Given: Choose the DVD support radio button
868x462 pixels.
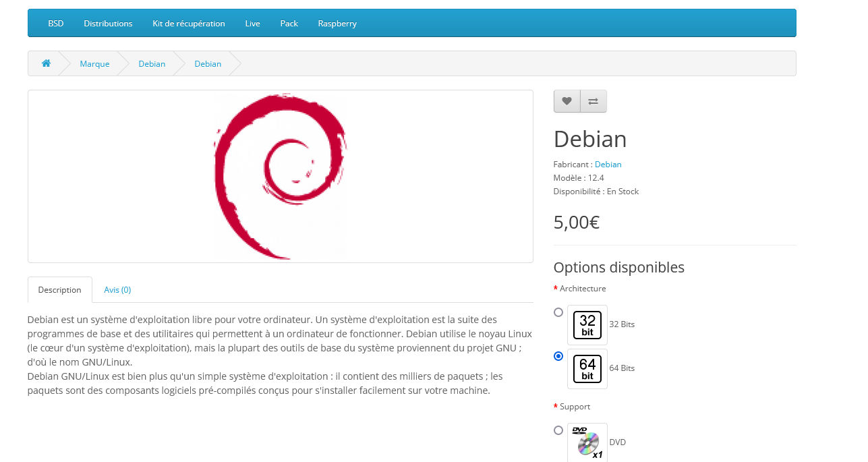Looking at the screenshot, I should pyautogui.click(x=558, y=430).
